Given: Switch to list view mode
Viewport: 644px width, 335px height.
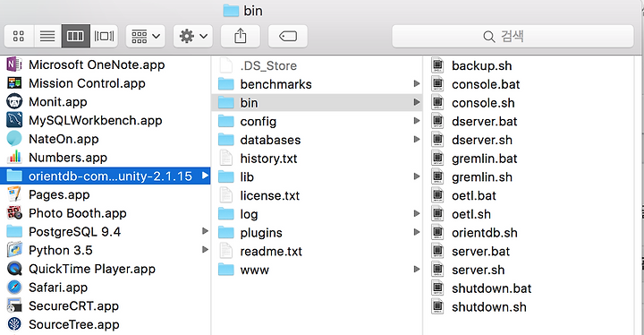Looking at the screenshot, I should click(47, 36).
